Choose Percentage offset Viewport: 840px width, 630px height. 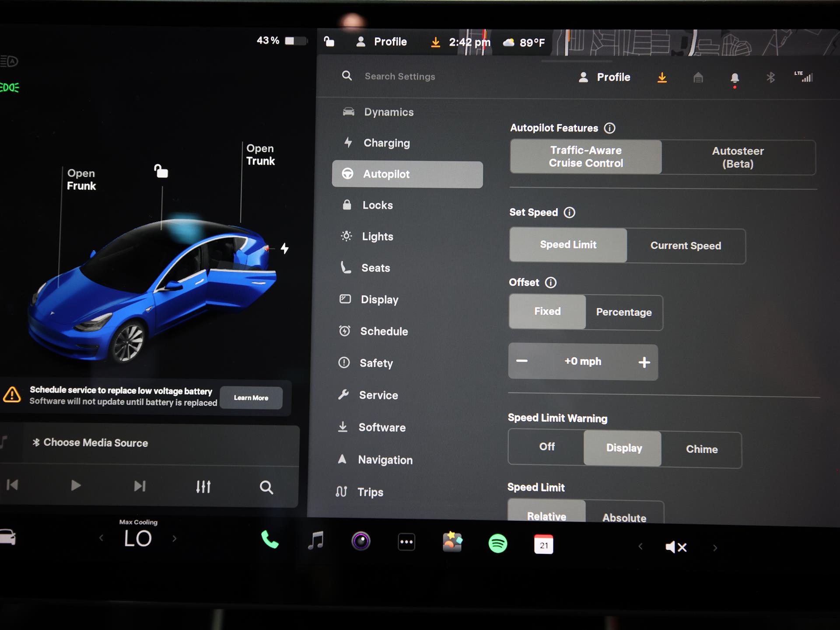pyautogui.click(x=624, y=312)
